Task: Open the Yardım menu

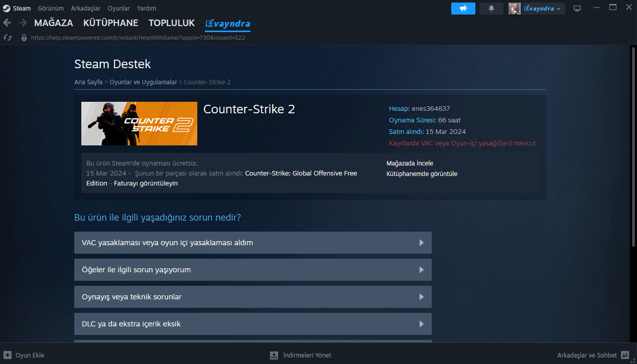Action: (147, 9)
